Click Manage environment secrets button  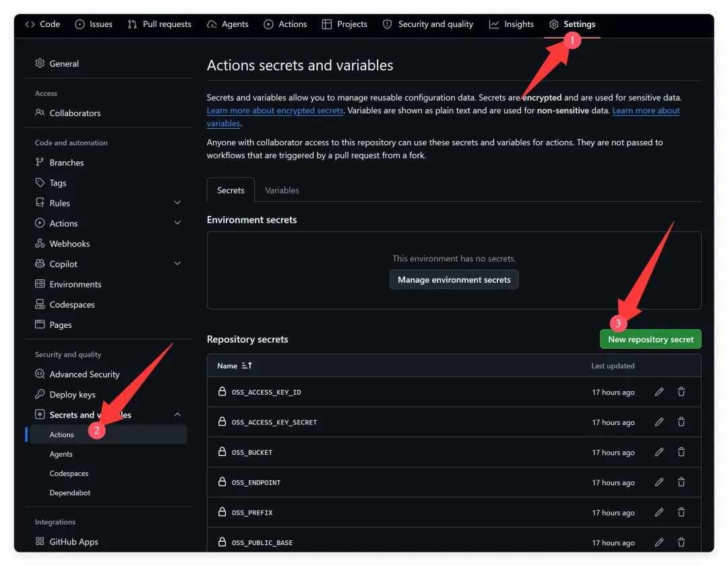454,280
